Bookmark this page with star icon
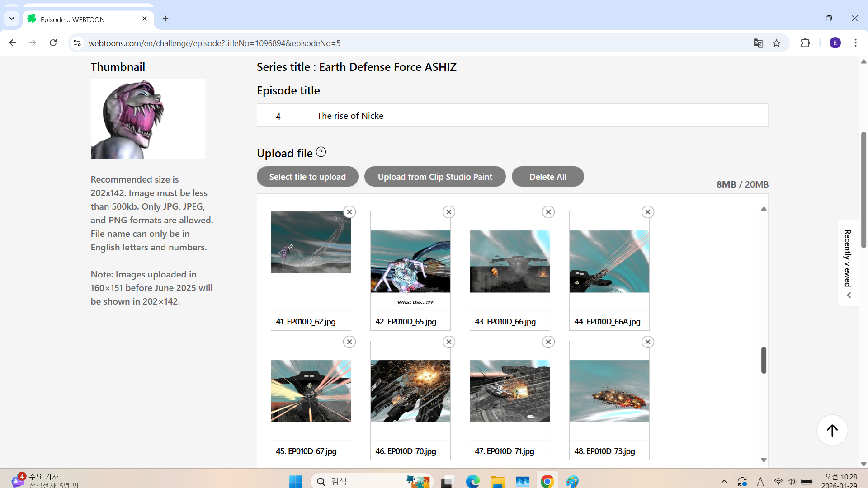Screen dimensions: 868x488 click(x=777, y=43)
